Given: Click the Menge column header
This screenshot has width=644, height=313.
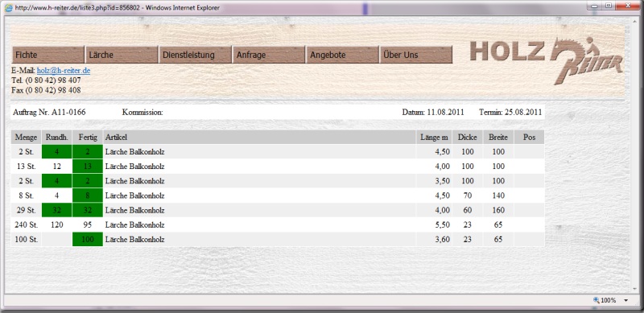Looking at the screenshot, I should point(26,138).
